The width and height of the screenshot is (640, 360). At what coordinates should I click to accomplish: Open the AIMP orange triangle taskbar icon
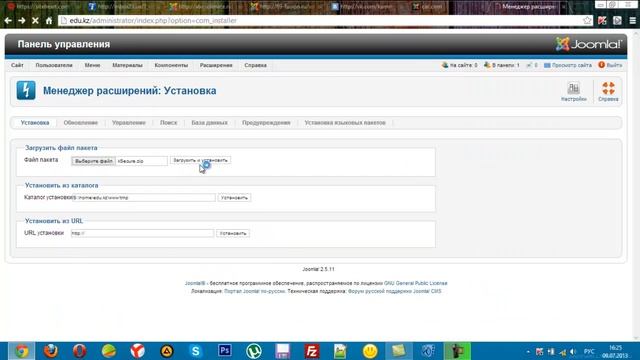point(167,351)
